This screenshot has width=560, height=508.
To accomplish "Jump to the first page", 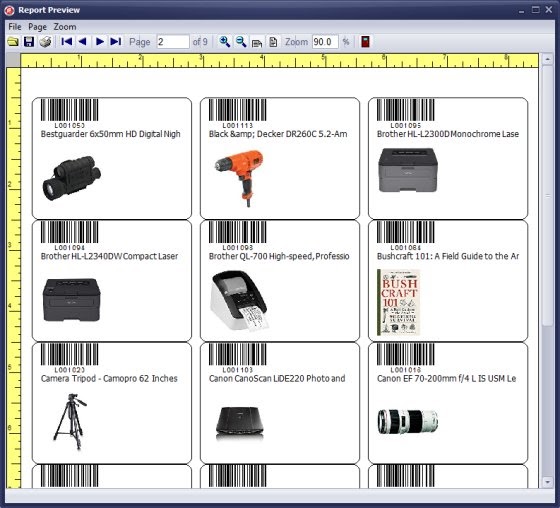I will coord(66,42).
